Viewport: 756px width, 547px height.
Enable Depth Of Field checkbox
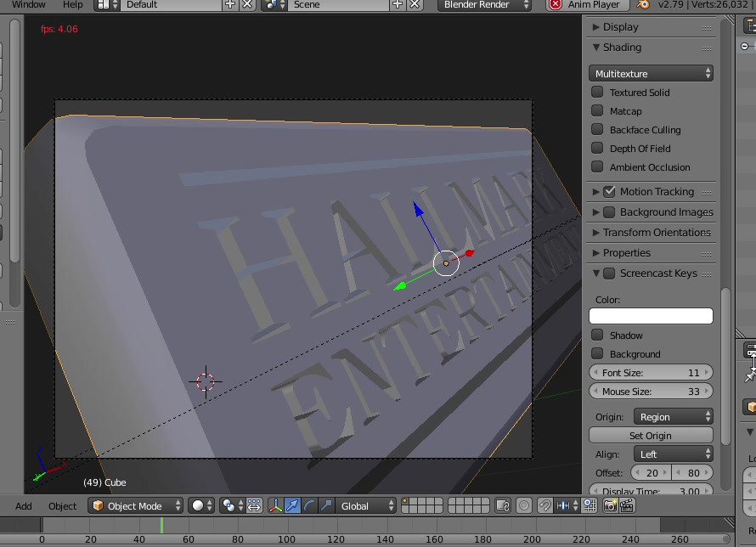(597, 149)
